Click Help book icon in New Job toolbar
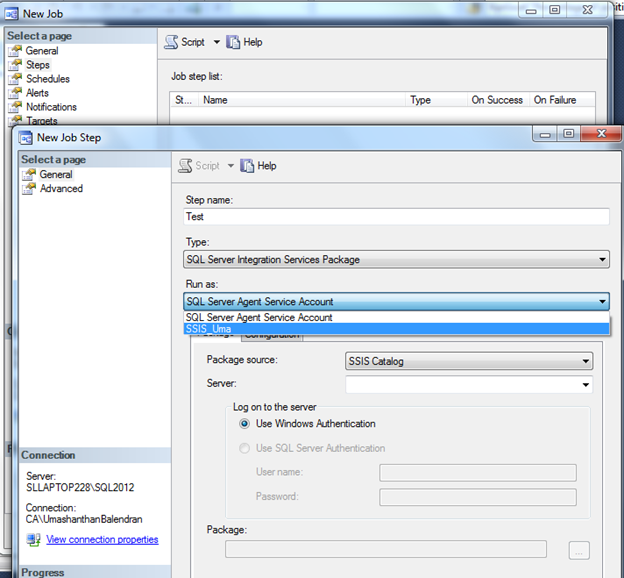The height and width of the screenshot is (578, 624). pos(233,42)
